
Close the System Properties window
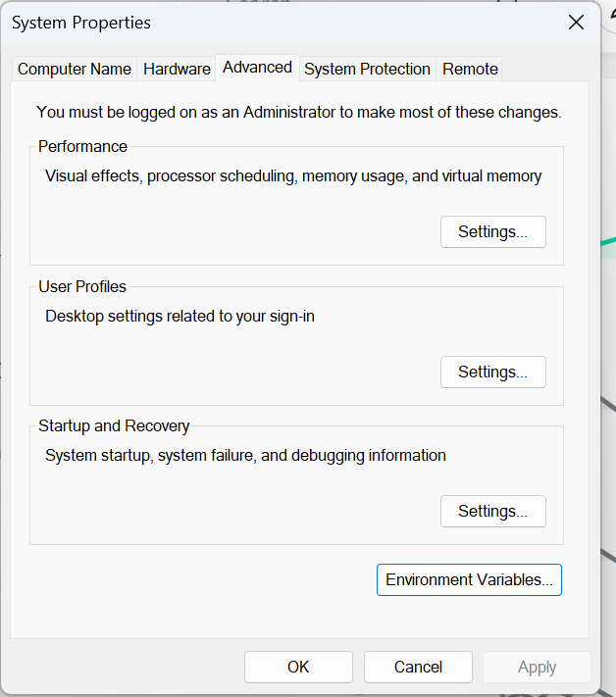(576, 22)
